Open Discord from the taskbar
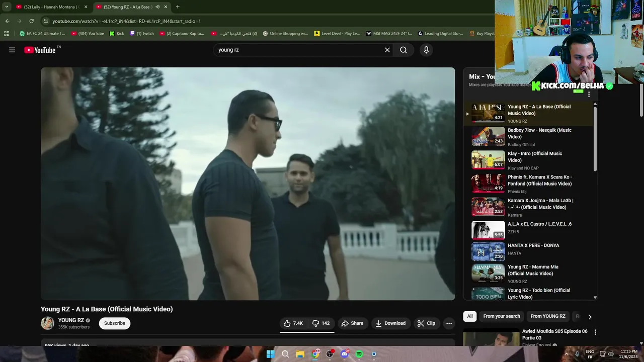 pyautogui.click(x=345, y=354)
